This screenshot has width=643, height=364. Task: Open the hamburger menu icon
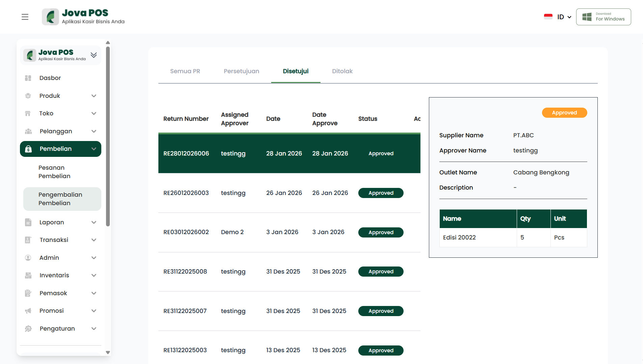(x=25, y=17)
